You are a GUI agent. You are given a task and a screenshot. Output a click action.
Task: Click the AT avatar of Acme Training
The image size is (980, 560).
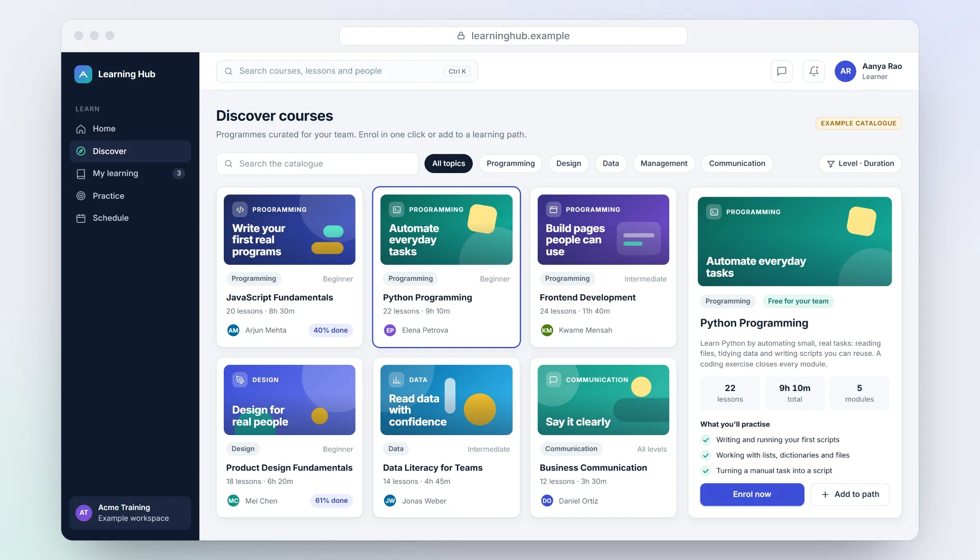click(x=84, y=513)
